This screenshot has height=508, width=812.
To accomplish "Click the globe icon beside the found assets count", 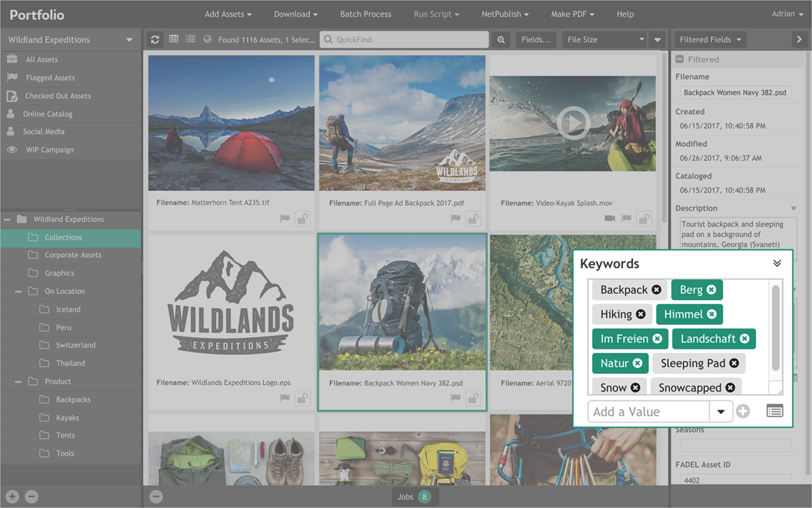I will [208, 39].
